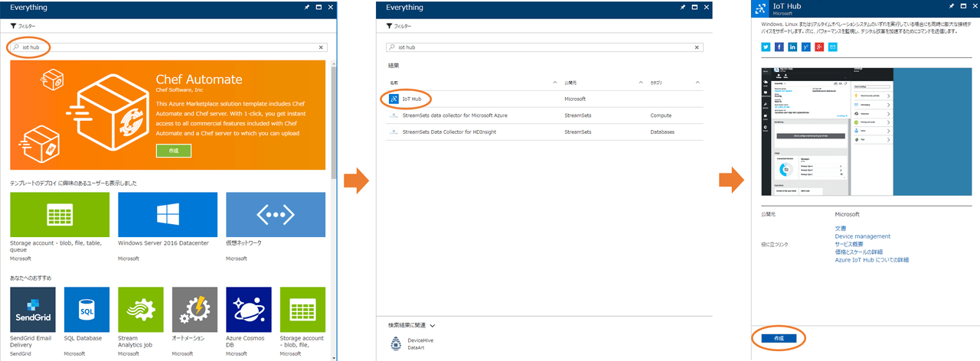Click the IoT Hub logo in panel header
This screenshot has width=980, height=361.
point(761,8)
